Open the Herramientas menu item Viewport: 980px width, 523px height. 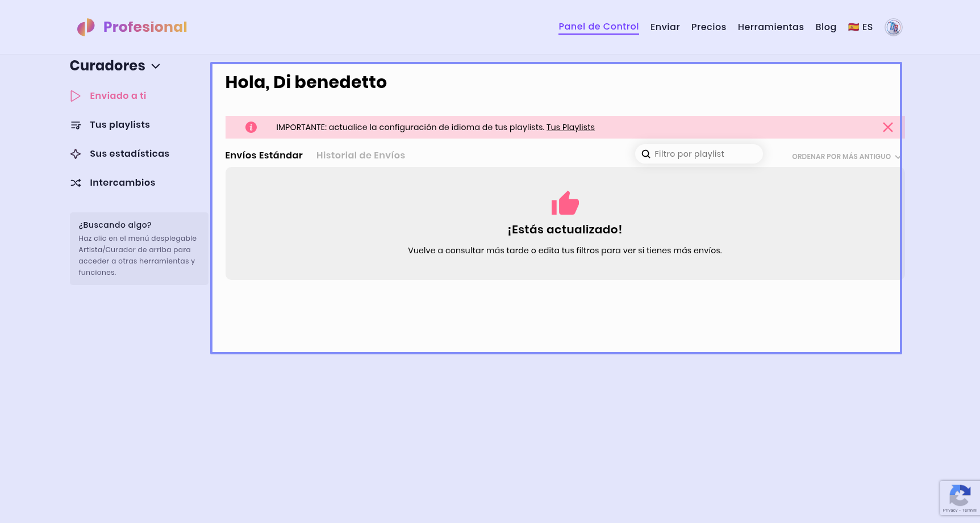770,27
